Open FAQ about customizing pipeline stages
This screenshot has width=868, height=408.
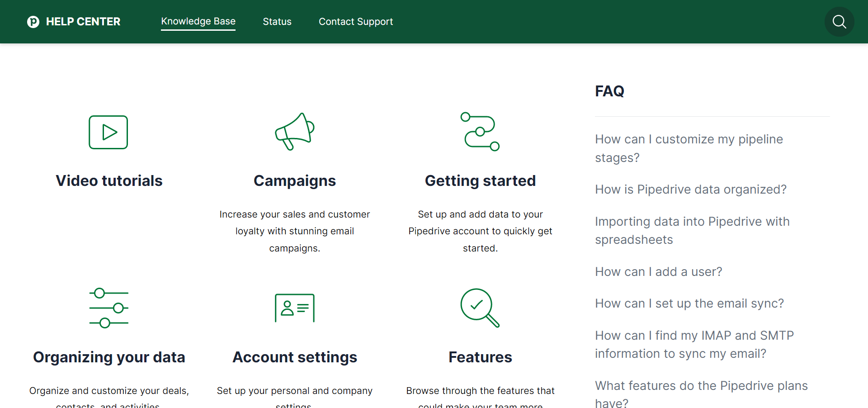pos(689,148)
